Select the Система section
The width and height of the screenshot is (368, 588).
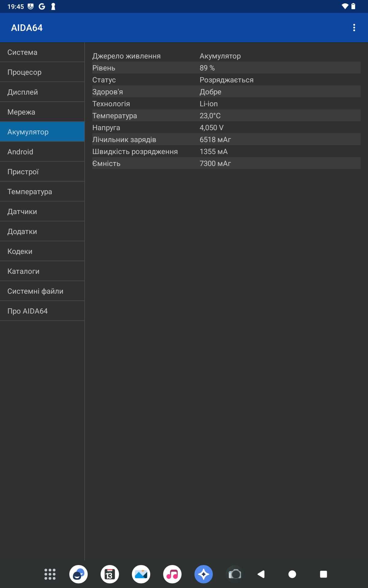42,52
